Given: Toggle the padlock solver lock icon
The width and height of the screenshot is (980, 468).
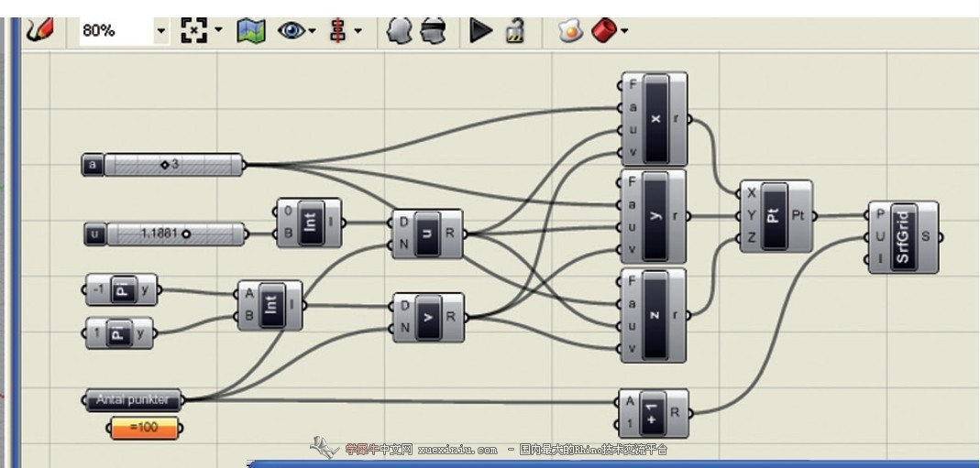Looking at the screenshot, I should point(515,30).
